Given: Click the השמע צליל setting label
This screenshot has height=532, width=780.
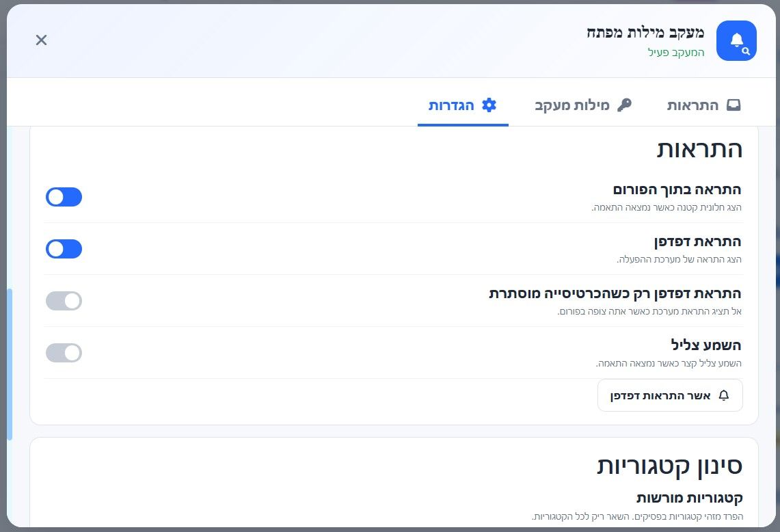Looking at the screenshot, I should (706, 345).
